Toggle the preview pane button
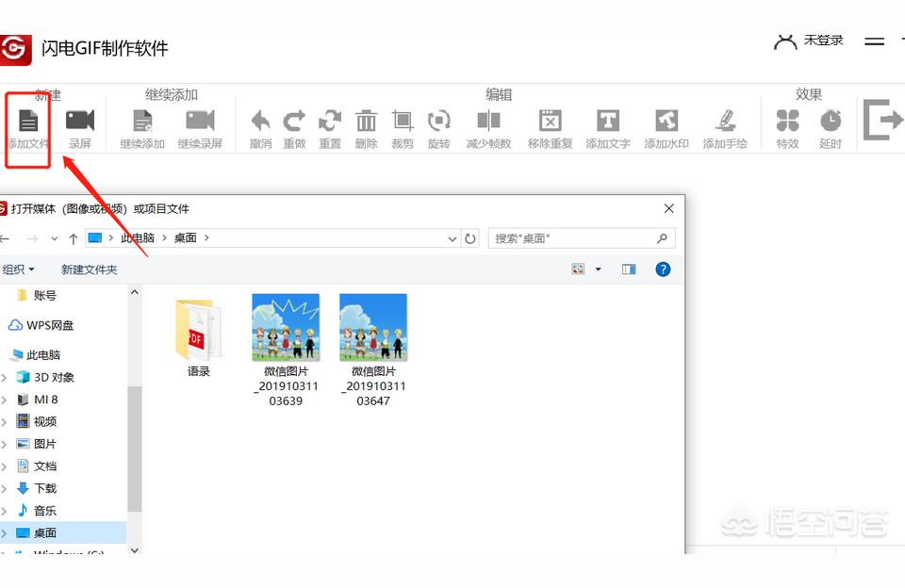 629,269
